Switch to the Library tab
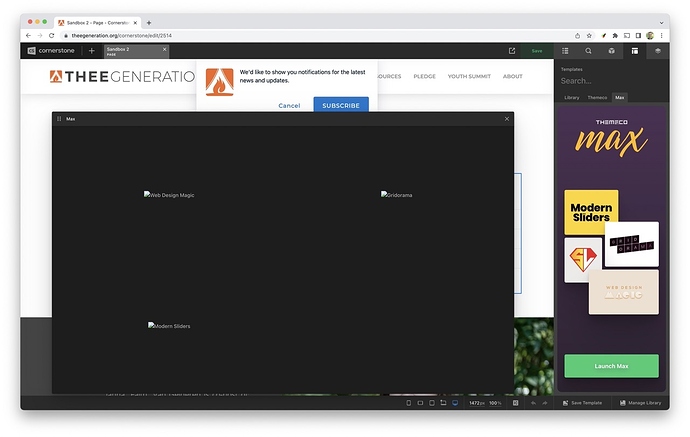 [x=571, y=98]
